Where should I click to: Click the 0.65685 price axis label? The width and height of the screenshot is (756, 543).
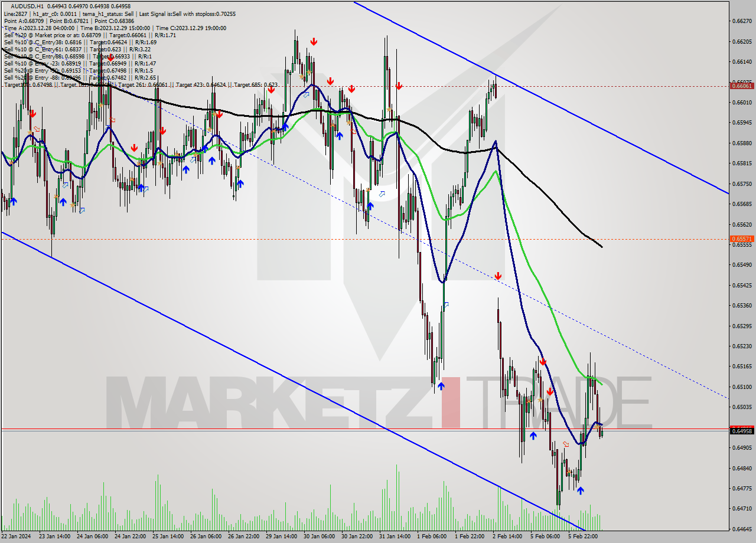click(x=742, y=204)
